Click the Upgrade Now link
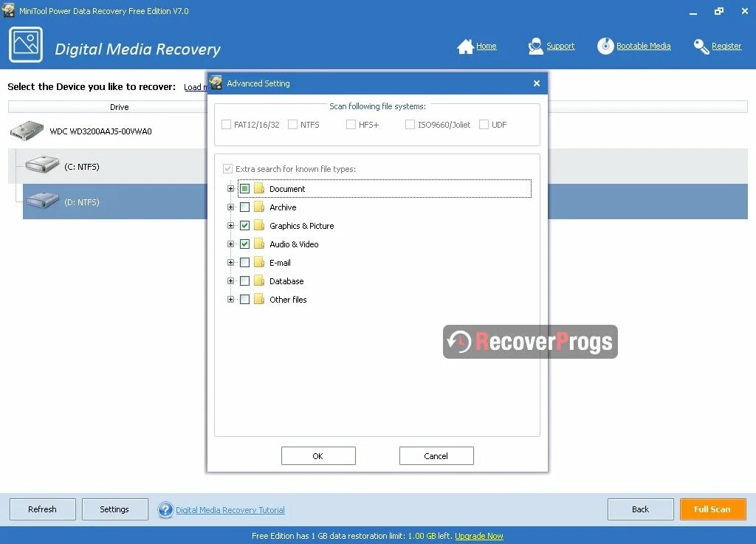756x544 pixels. point(478,536)
